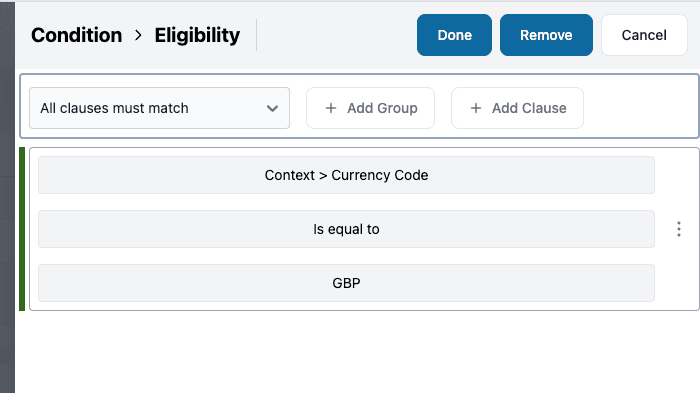Image resolution: width=700 pixels, height=393 pixels.
Task: Open the Context > Currency Code field selector
Action: coord(346,175)
